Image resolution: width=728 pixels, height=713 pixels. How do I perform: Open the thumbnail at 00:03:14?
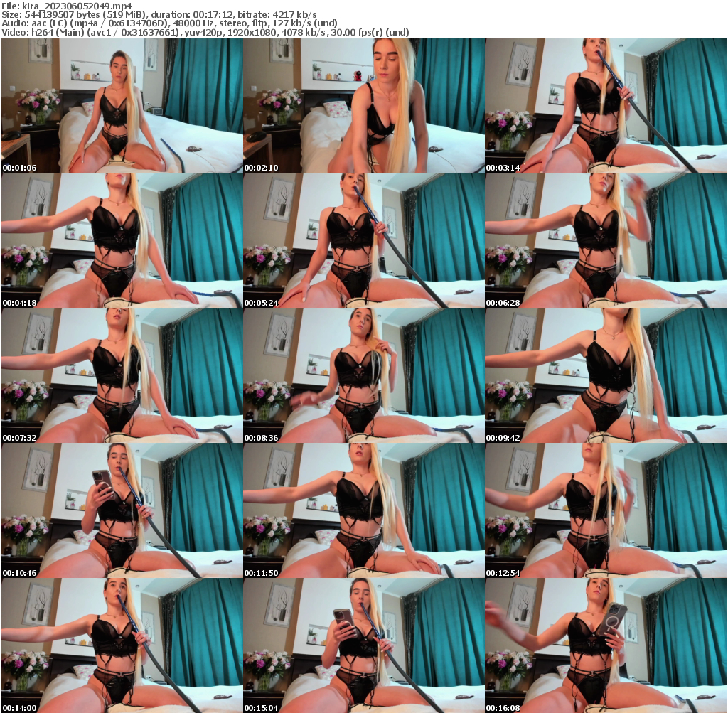click(606, 103)
